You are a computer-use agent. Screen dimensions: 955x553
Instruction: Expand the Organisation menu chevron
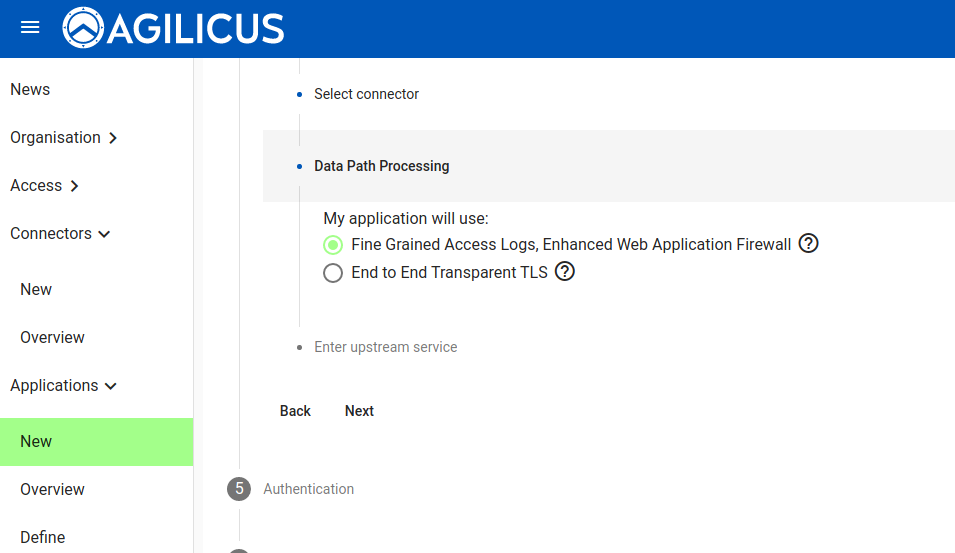[x=113, y=138]
